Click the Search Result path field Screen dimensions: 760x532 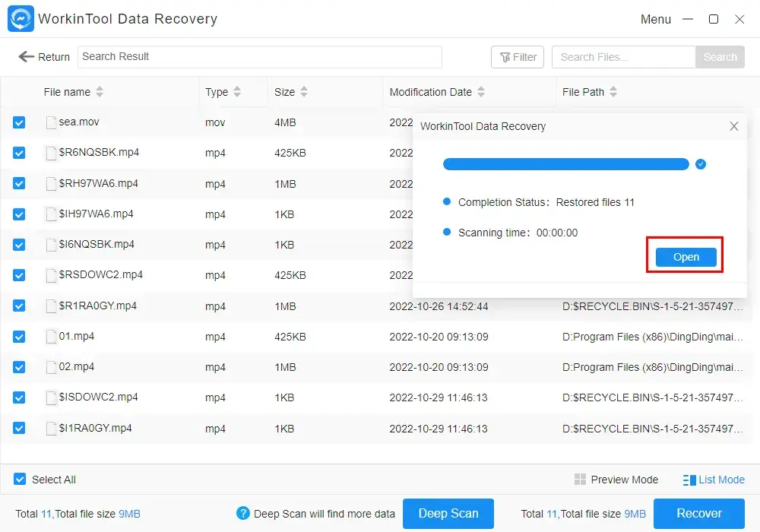click(260, 57)
